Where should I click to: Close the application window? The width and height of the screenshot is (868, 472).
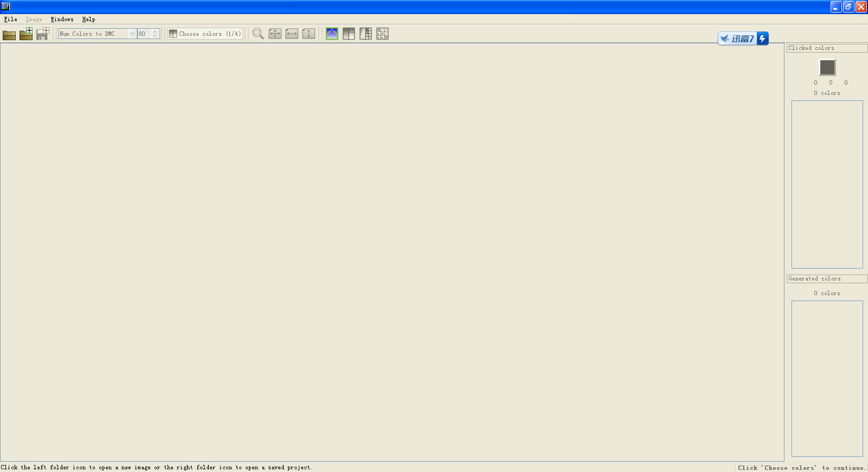(x=861, y=7)
